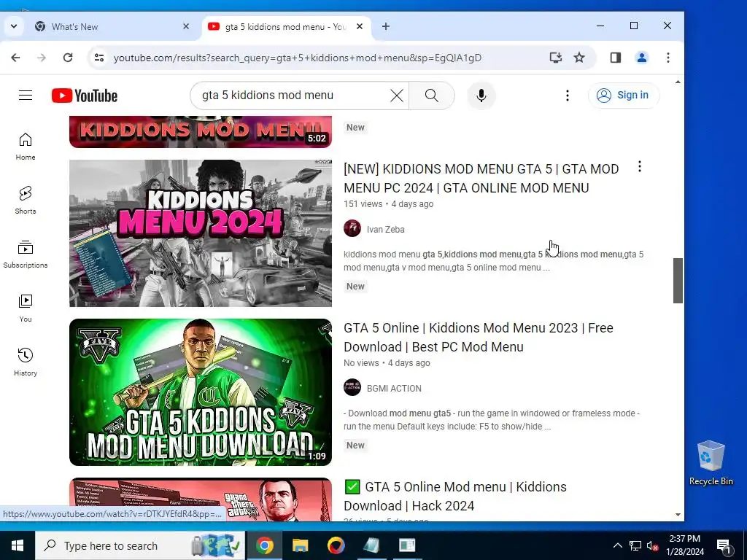Open a new browser tab

tap(386, 27)
